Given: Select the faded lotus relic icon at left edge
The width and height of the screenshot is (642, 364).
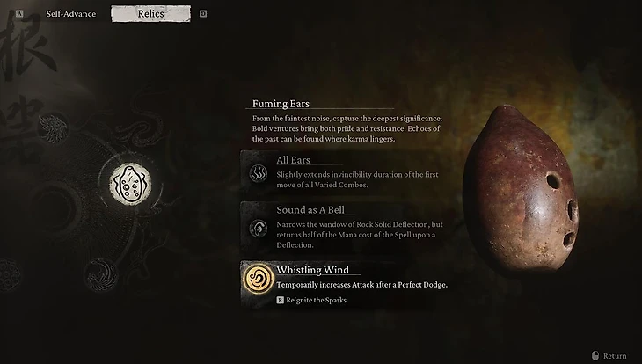Looking at the screenshot, I should point(8,274).
